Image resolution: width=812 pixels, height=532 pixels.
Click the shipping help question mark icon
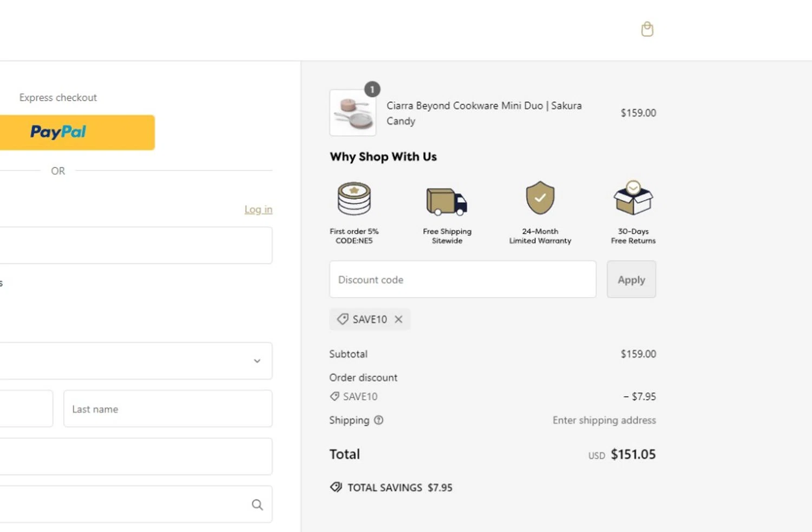click(x=379, y=420)
